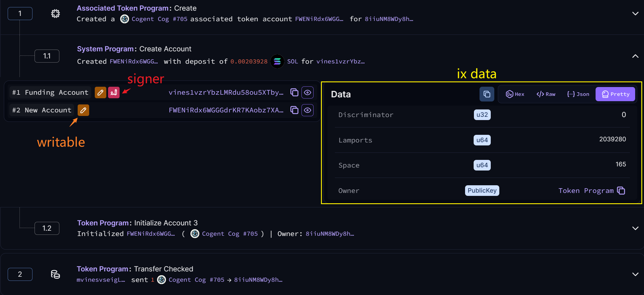Image resolution: width=644 pixels, height=295 pixels.
Task: Toggle eye view for Funding Account
Action: pyautogui.click(x=307, y=92)
